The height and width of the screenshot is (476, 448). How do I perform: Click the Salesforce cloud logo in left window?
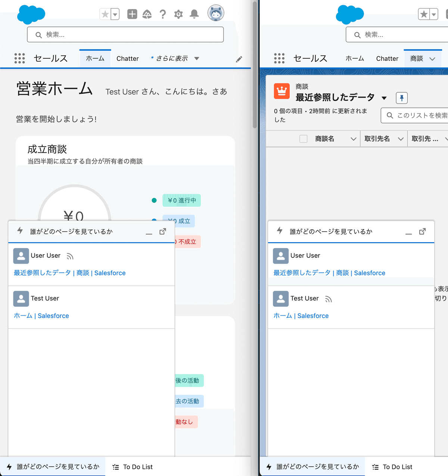point(31,15)
